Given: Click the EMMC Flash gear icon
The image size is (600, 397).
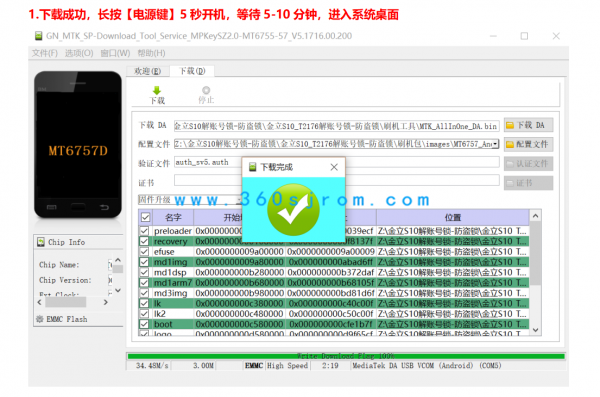Looking at the screenshot, I should point(39,319).
